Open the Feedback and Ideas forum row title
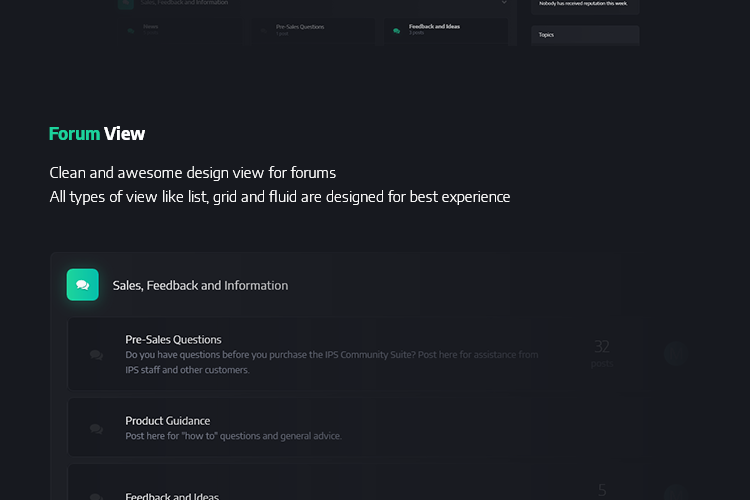The image size is (750, 500). point(172,496)
